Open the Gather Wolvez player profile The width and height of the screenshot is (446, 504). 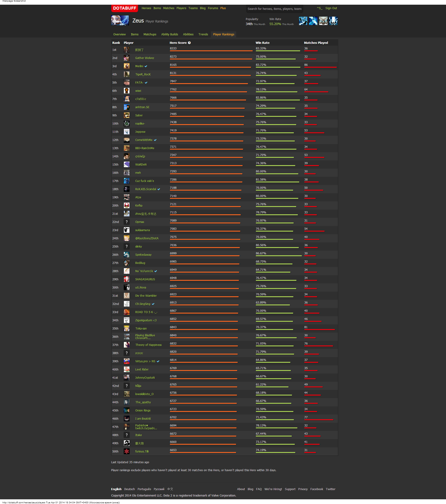tap(144, 58)
